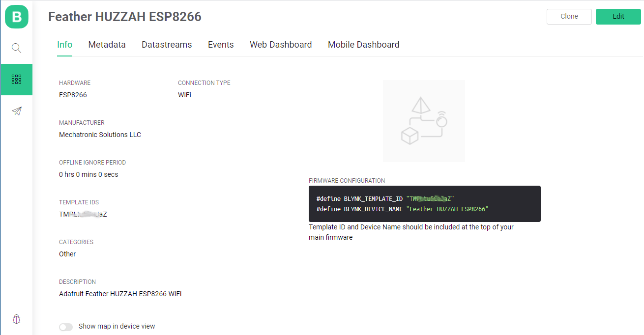
Task: Click the blurred Template ID value under TEMPLATE IDS
Action: pos(83,214)
